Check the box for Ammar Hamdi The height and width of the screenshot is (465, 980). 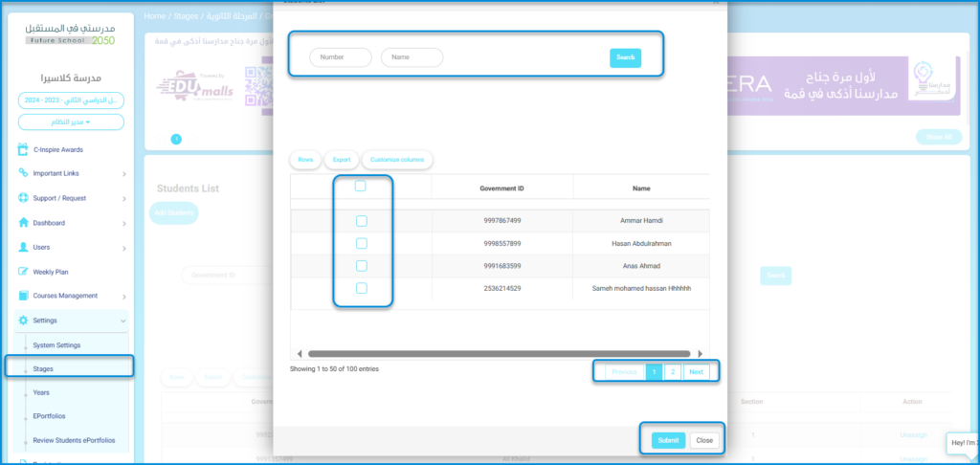tap(361, 221)
